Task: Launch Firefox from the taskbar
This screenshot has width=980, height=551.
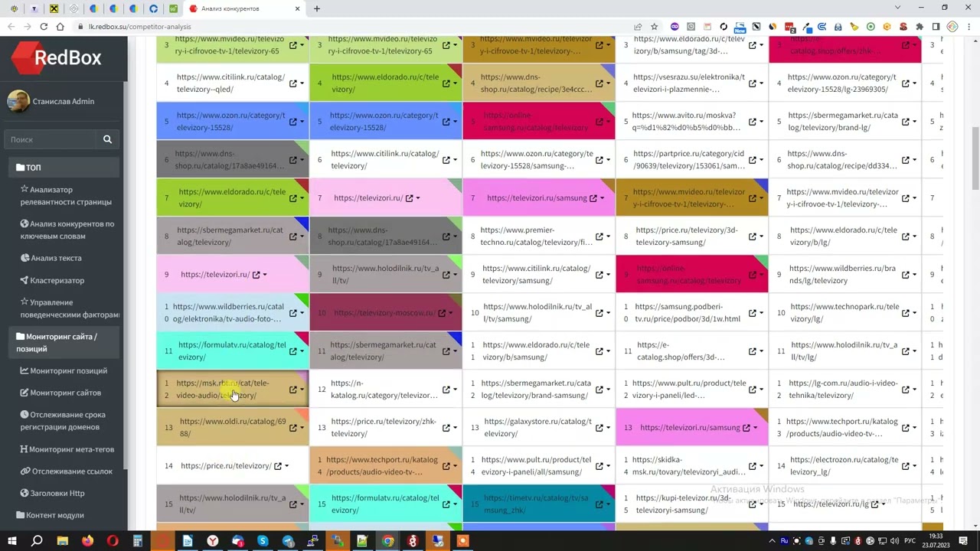Action: click(x=87, y=541)
